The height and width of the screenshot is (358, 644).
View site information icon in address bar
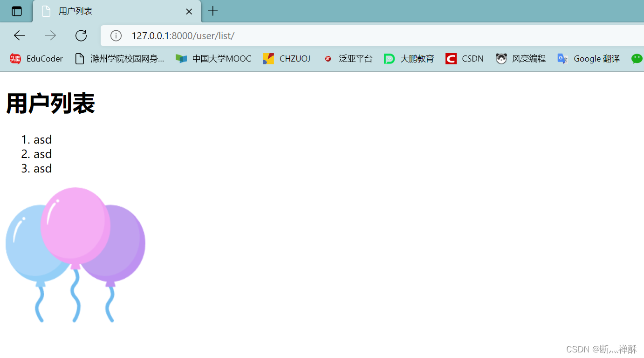pyautogui.click(x=116, y=35)
